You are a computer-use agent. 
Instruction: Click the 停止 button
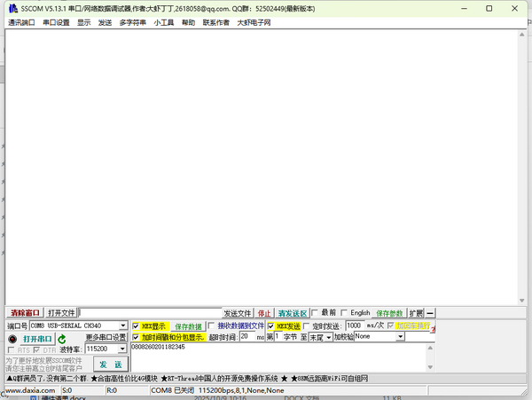pos(264,313)
